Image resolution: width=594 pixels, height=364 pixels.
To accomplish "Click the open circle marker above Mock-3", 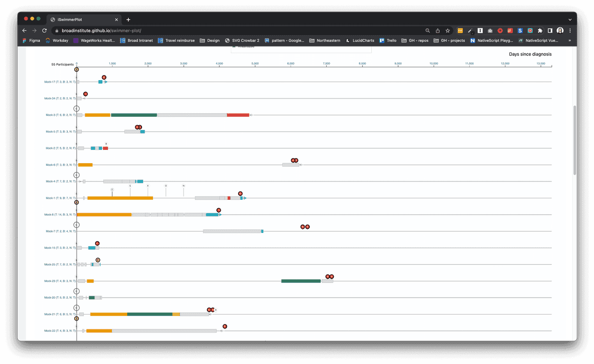I will coord(77,108).
